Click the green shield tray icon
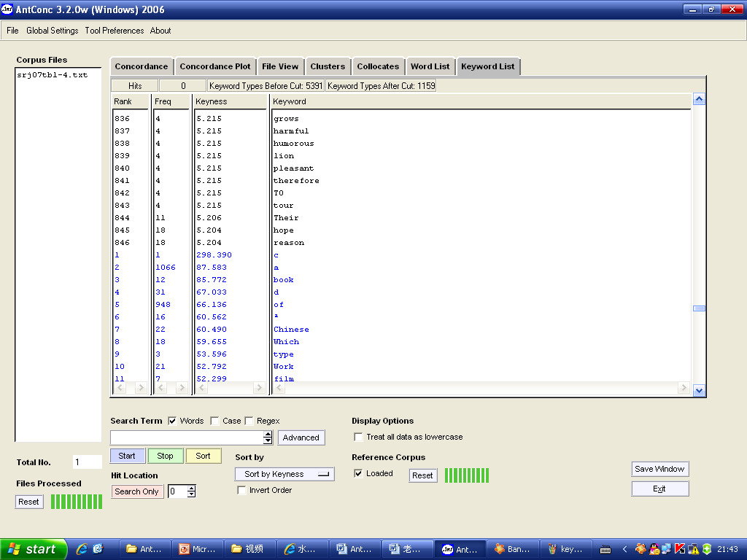Viewport: 747px width, 560px height. pyautogui.click(x=707, y=549)
